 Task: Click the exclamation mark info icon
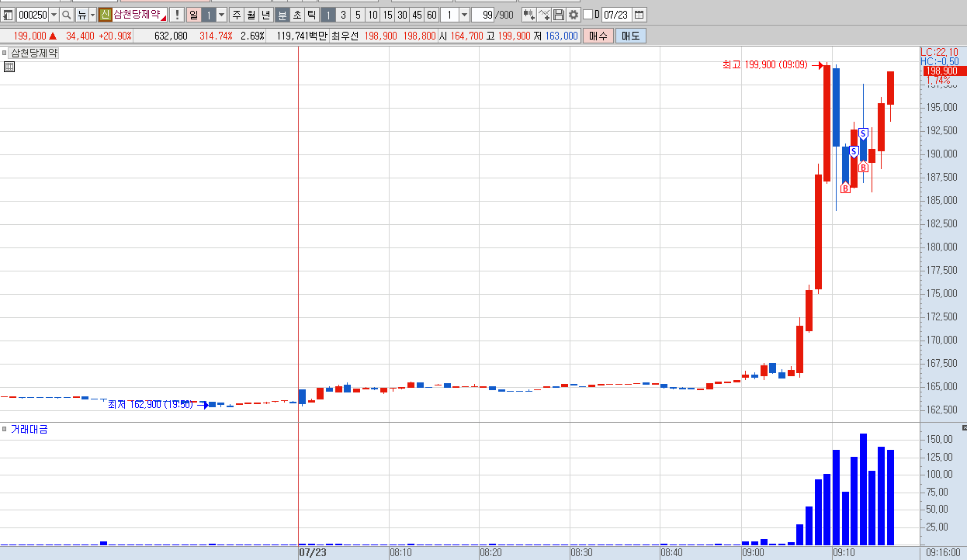tap(176, 15)
